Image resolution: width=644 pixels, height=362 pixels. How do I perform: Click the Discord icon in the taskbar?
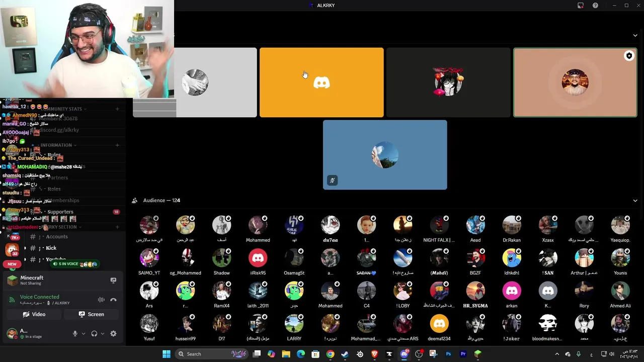pos(404,354)
